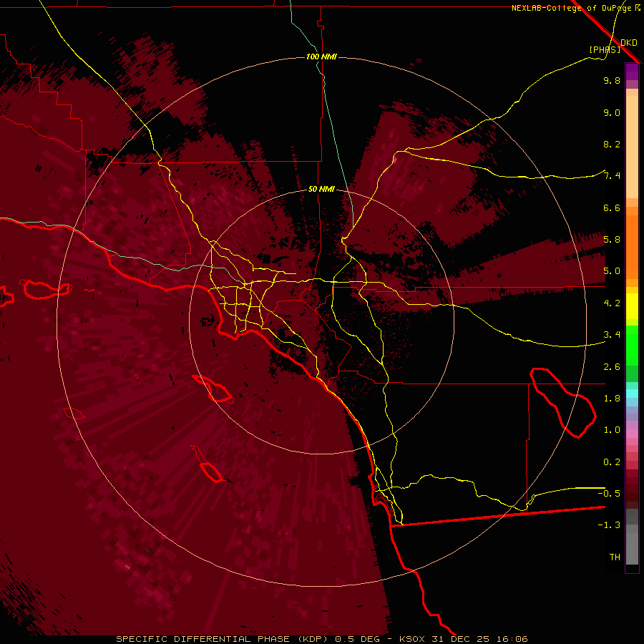Click the 5.0 scale value
Screen dimensions: 644x644
tap(612, 271)
